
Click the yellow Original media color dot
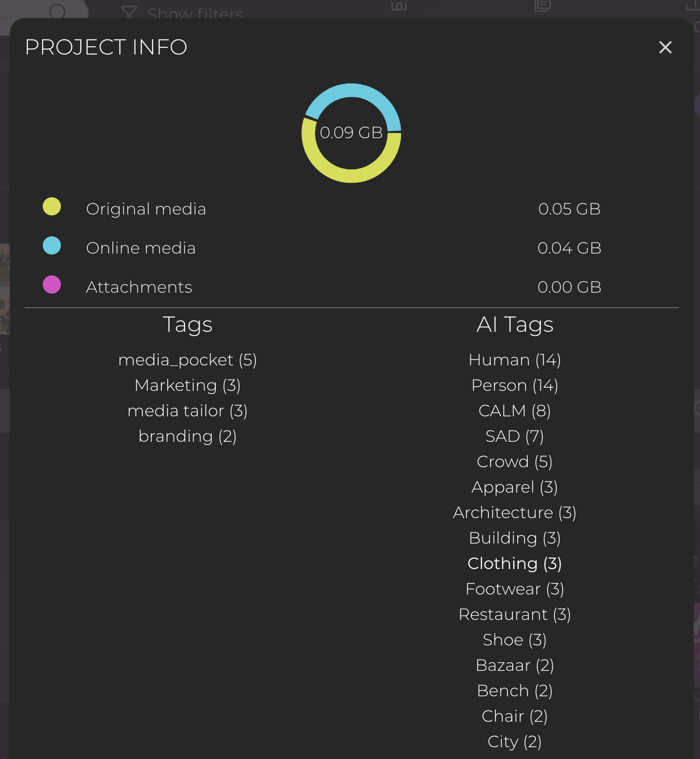(52, 207)
